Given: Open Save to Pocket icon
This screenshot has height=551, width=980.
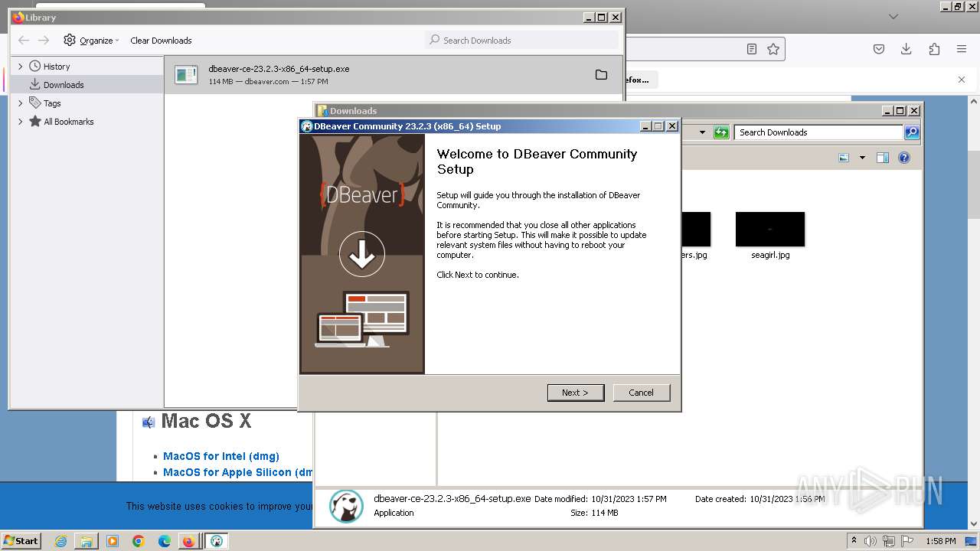Looking at the screenshot, I should coord(879,49).
